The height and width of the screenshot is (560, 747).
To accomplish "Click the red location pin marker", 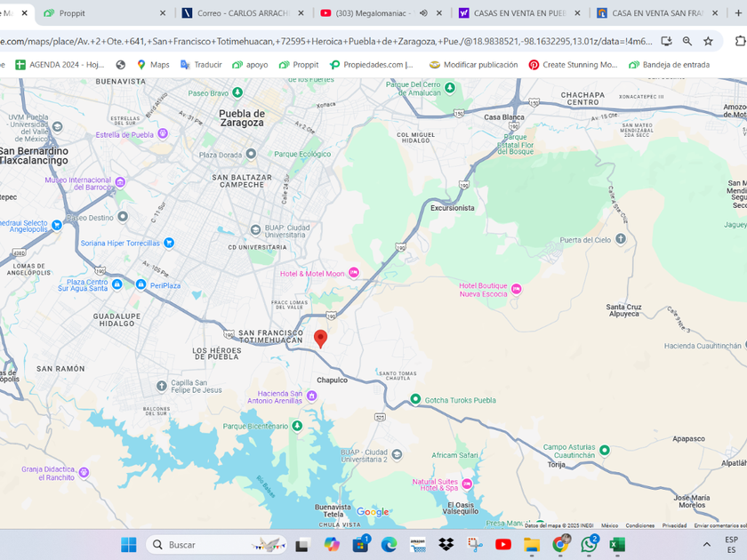I will 321,339.
